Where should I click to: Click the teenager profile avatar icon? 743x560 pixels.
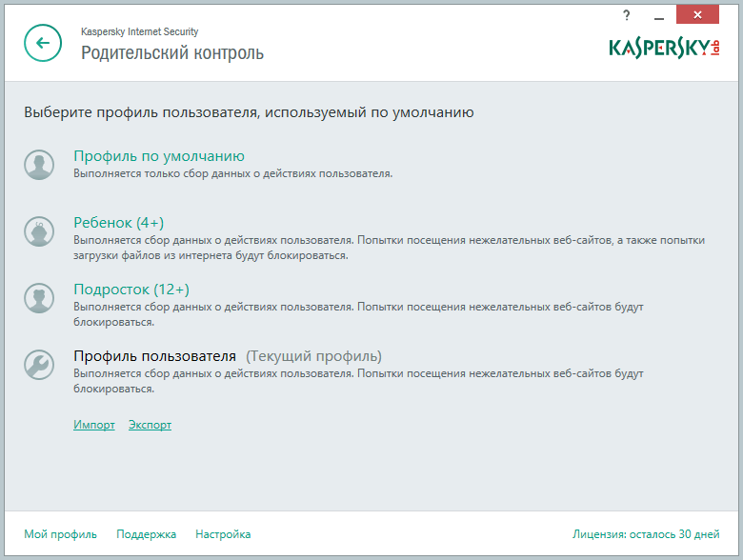[x=39, y=298]
